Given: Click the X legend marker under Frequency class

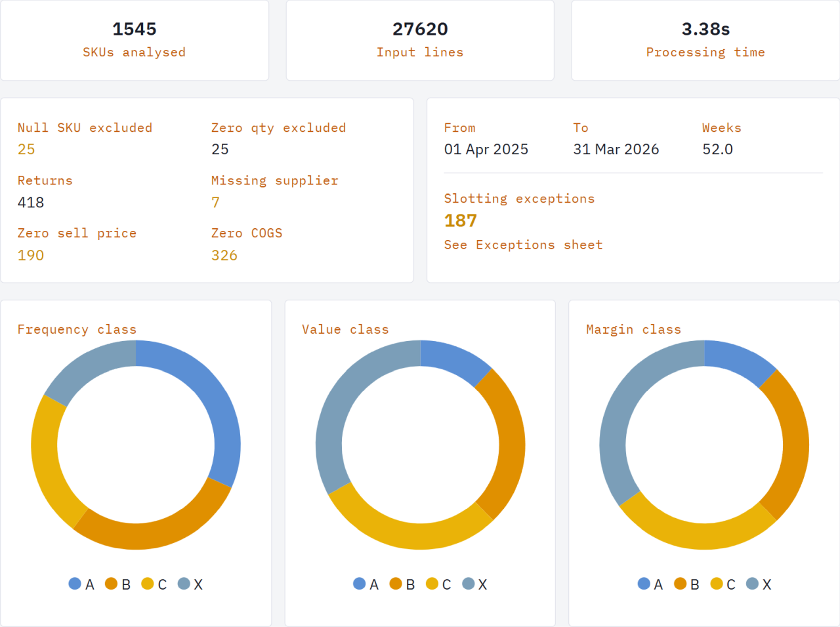Looking at the screenshot, I should (x=184, y=584).
